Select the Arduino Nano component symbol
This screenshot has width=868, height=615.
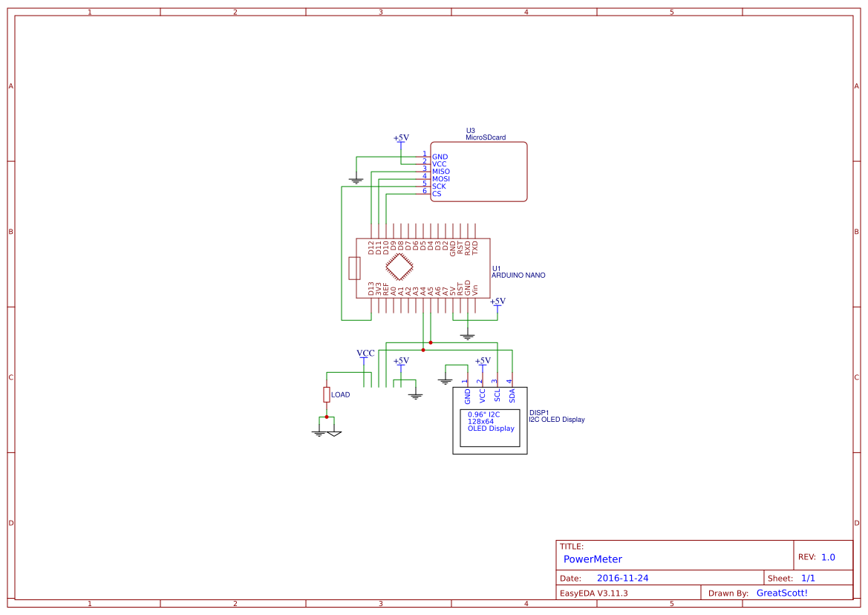(423, 264)
